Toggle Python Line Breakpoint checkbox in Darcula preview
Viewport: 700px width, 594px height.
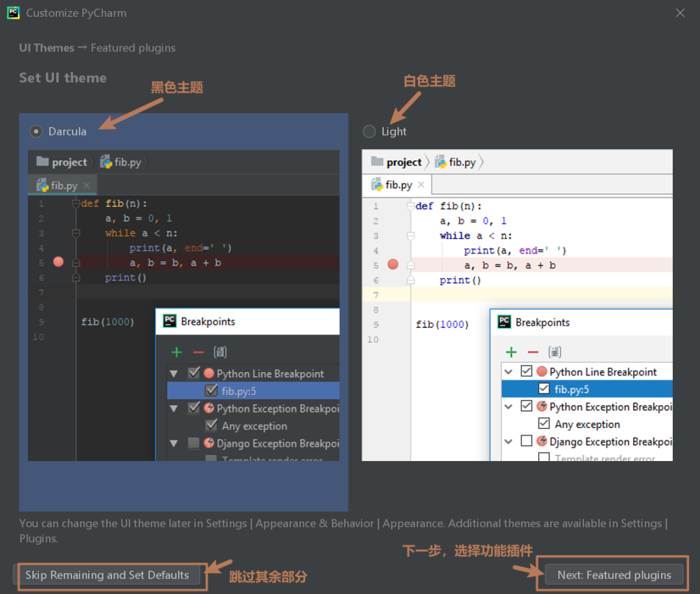click(194, 372)
